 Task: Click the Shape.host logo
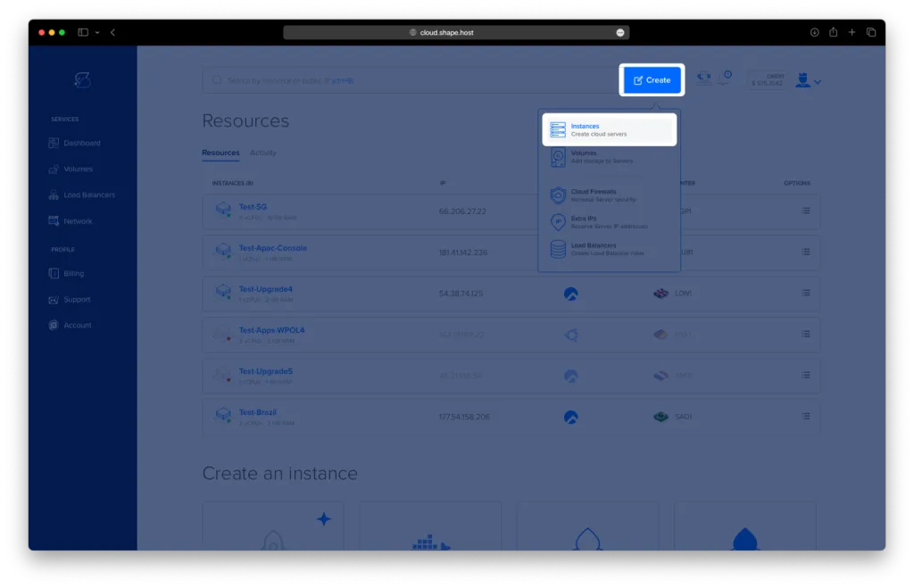(x=82, y=80)
